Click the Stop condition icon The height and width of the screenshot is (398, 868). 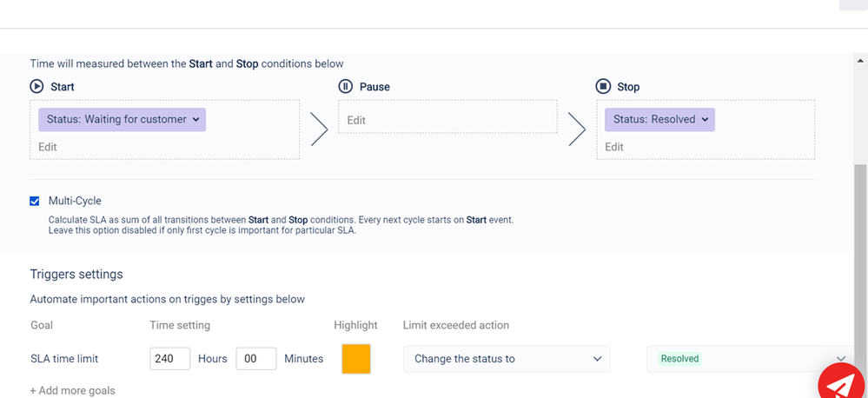(x=603, y=87)
